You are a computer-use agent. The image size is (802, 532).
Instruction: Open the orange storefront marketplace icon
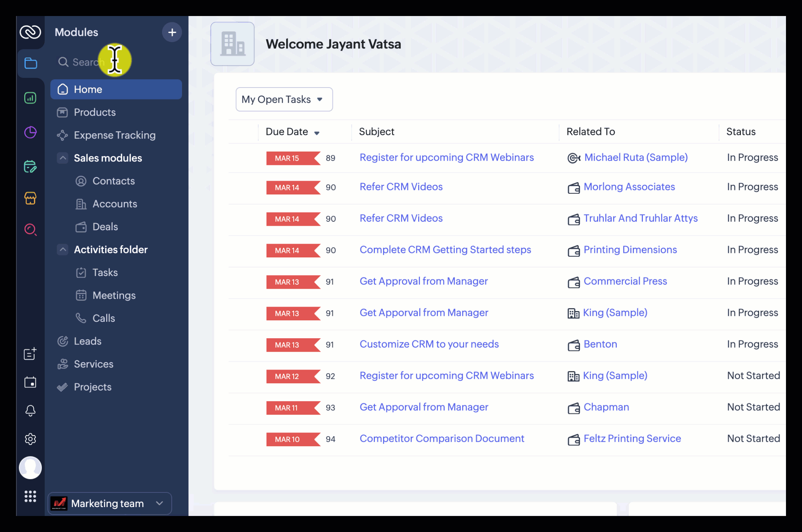(x=30, y=198)
